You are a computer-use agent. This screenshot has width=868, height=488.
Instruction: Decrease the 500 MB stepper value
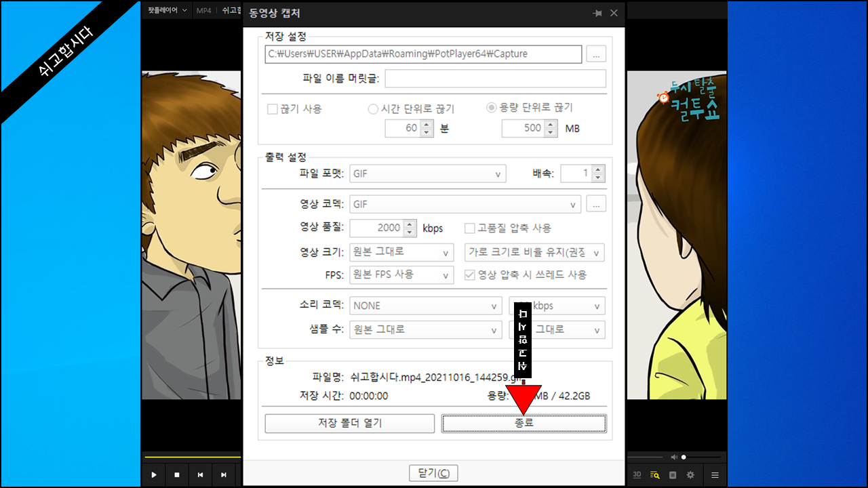(x=551, y=133)
